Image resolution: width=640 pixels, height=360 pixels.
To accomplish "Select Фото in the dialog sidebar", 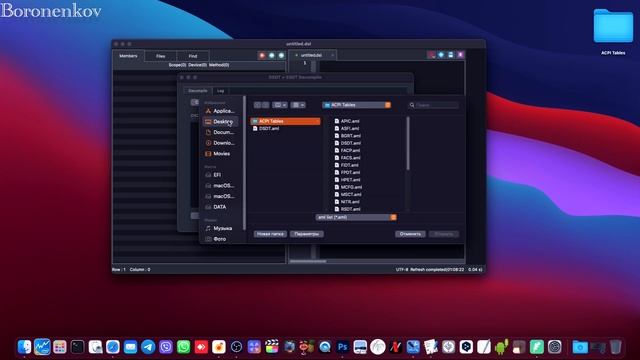I will coord(220,239).
